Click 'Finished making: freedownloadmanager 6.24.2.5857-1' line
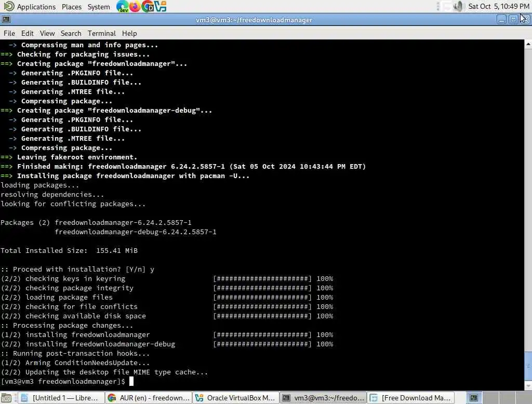532x404 pixels. point(183,167)
